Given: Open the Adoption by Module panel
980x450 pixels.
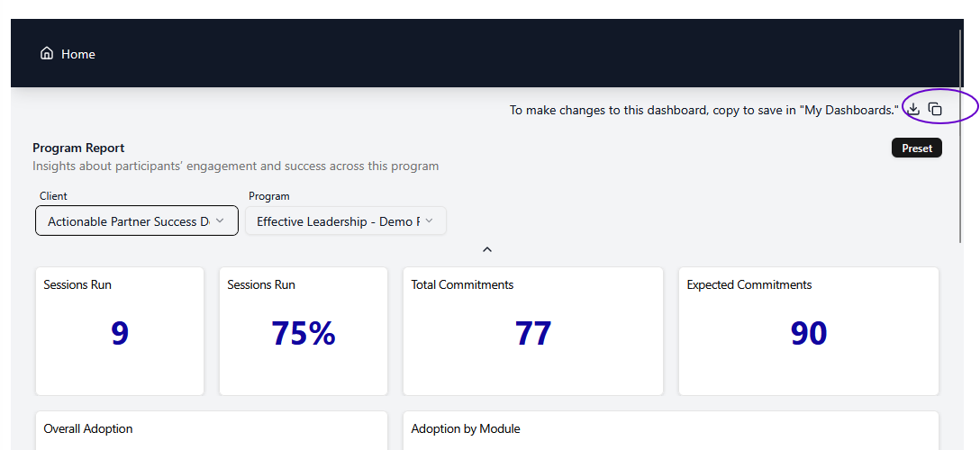Looking at the screenshot, I should coord(670,430).
